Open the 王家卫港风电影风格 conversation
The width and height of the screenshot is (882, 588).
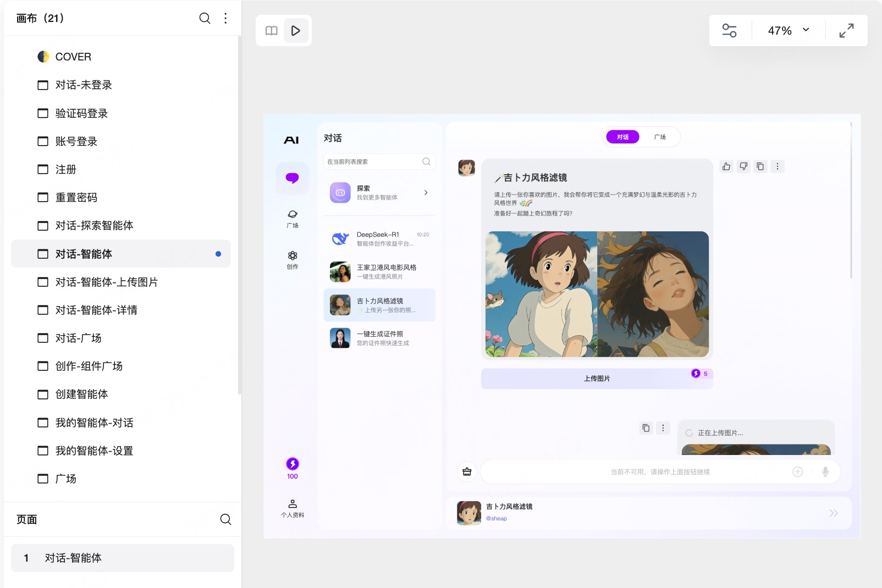coord(379,271)
